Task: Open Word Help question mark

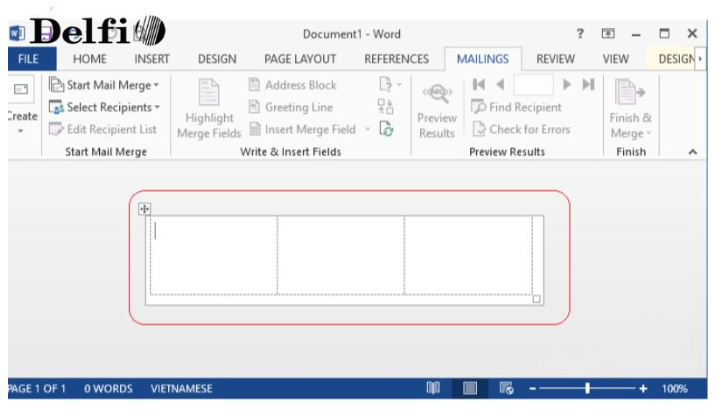Action: [580, 34]
